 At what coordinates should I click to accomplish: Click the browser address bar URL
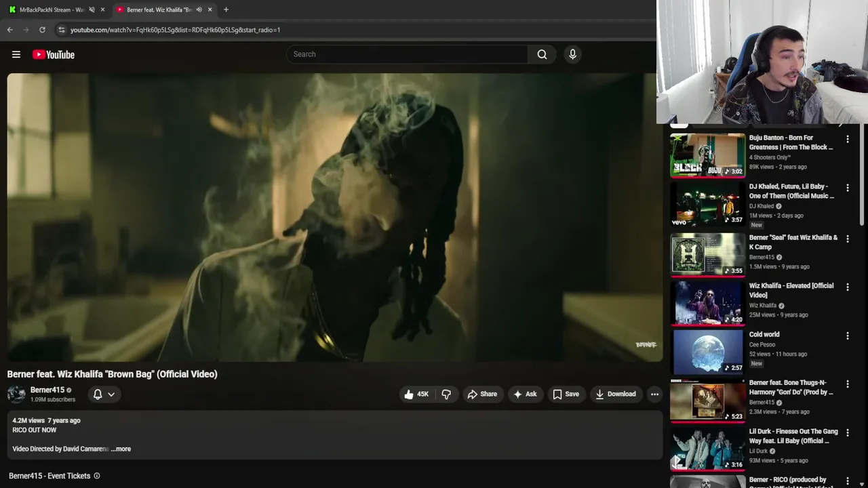coord(175,30)
